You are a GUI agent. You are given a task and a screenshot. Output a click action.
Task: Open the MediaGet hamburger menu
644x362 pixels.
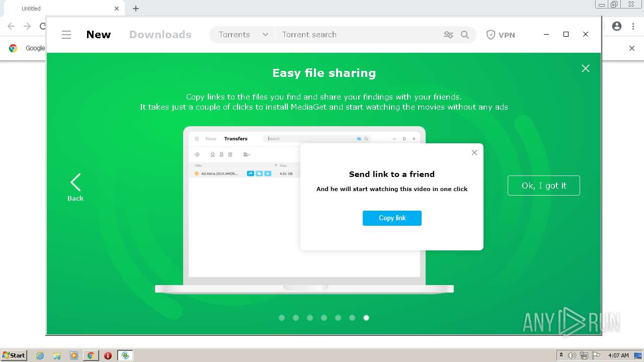tap(66, 35)
